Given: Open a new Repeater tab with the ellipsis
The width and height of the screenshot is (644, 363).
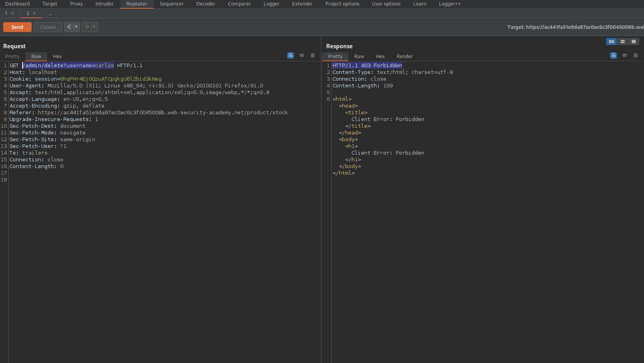Looking at the screenshot, I should coord(50,13).
